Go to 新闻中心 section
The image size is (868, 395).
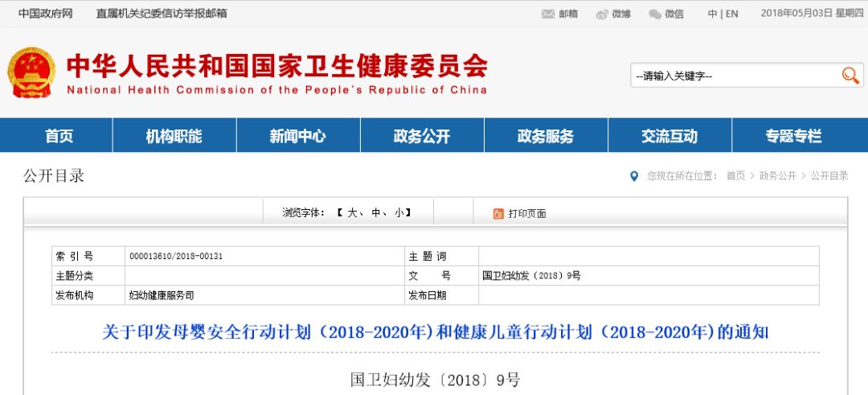coord(298,136)
